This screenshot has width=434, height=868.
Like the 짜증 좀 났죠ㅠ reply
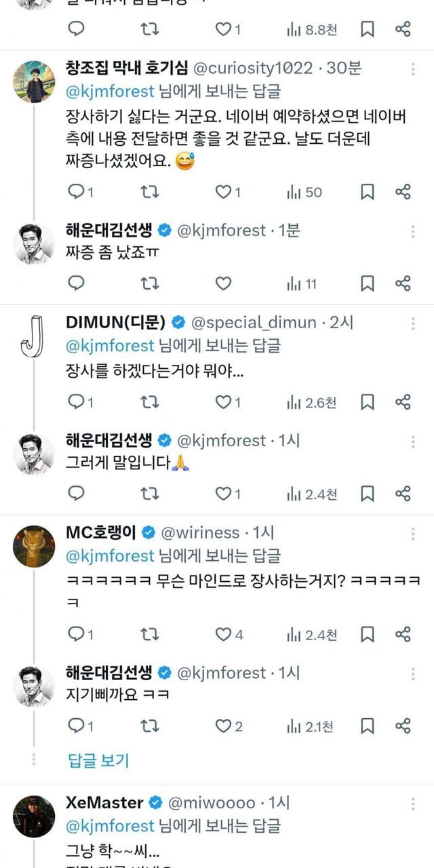(223, 283)
